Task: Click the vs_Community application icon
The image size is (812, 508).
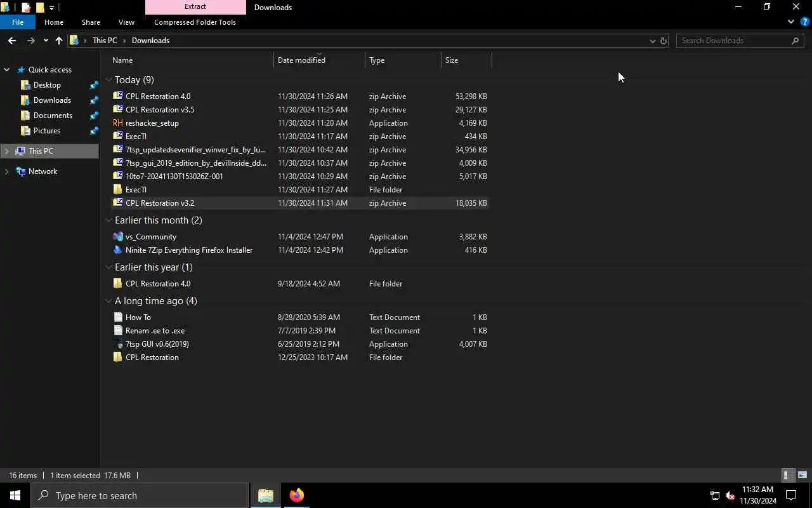Action: click(x=117, y=236)
